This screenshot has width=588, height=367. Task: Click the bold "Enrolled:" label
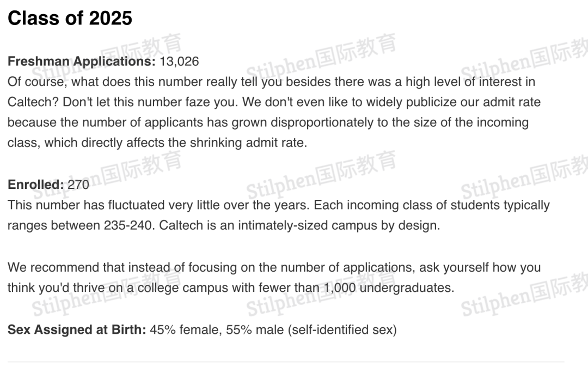35,185
